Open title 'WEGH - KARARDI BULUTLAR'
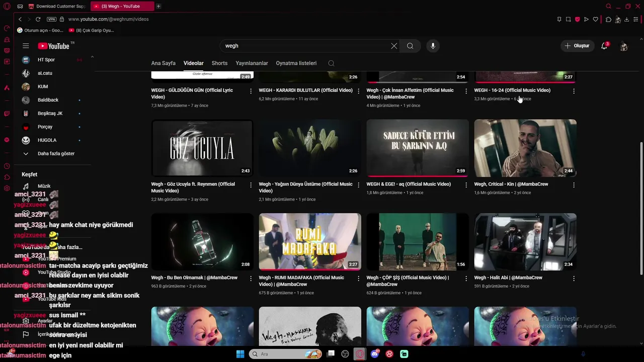 [306, 90]
